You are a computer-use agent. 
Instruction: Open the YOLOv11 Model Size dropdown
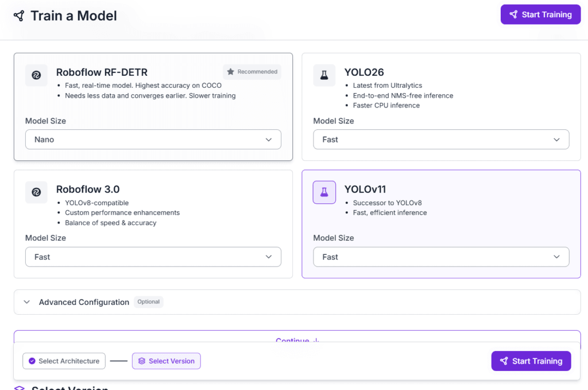440,257
